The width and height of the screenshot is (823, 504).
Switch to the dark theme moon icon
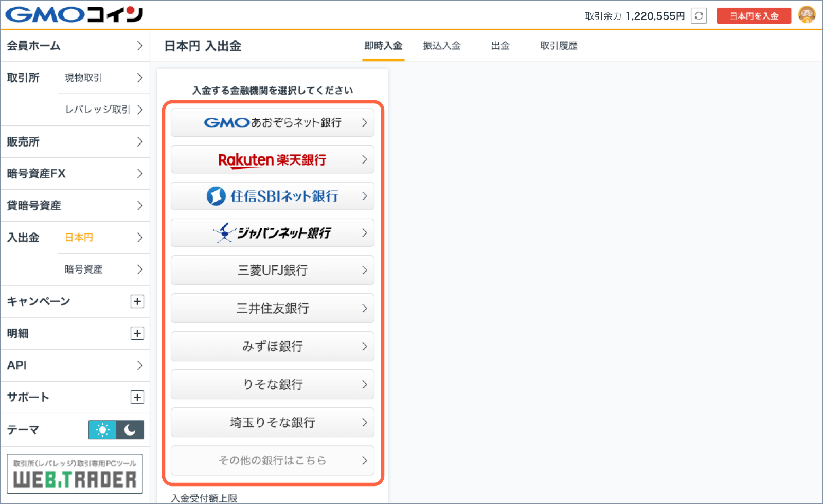(130, 430)
